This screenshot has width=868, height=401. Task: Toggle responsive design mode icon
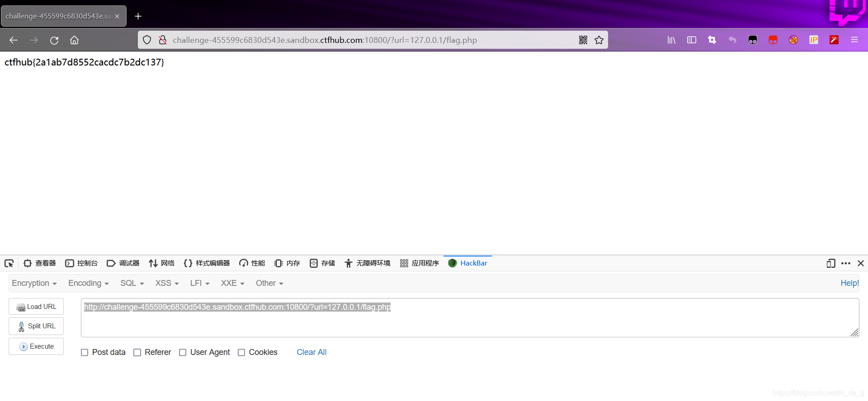pos(831,263)
